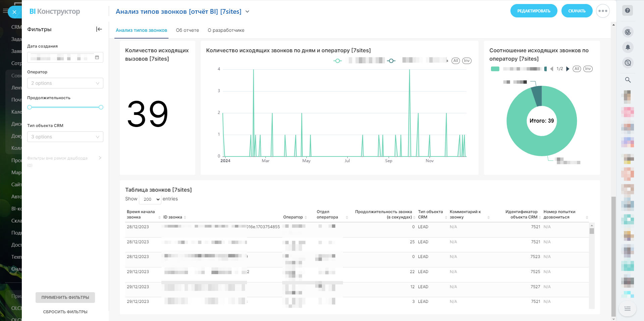Viewport: 644px width, 321px height.
Task: Open the help question mark icon
Action: click(x=627, y=10)
